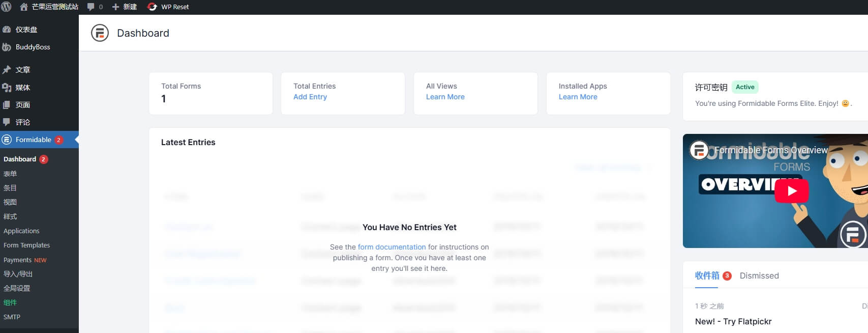Screen dimensions: 868x333
Task: Switch to the Dismissed tab
Action: [759, 275]
